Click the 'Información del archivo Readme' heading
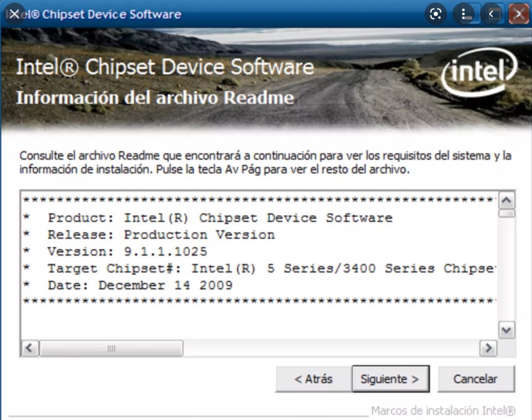This screenshot has width=532, height=420. (155, 98)
